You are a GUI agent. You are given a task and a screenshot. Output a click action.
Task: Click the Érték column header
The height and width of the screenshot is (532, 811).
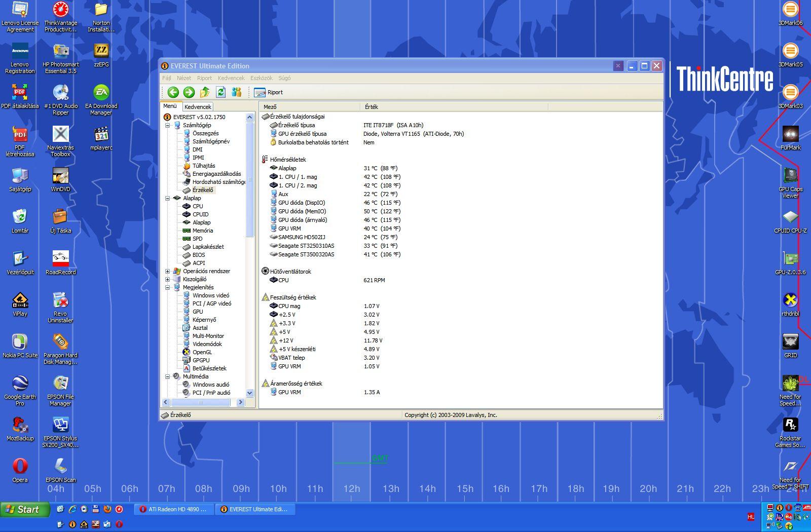click(x=454, y=107)
